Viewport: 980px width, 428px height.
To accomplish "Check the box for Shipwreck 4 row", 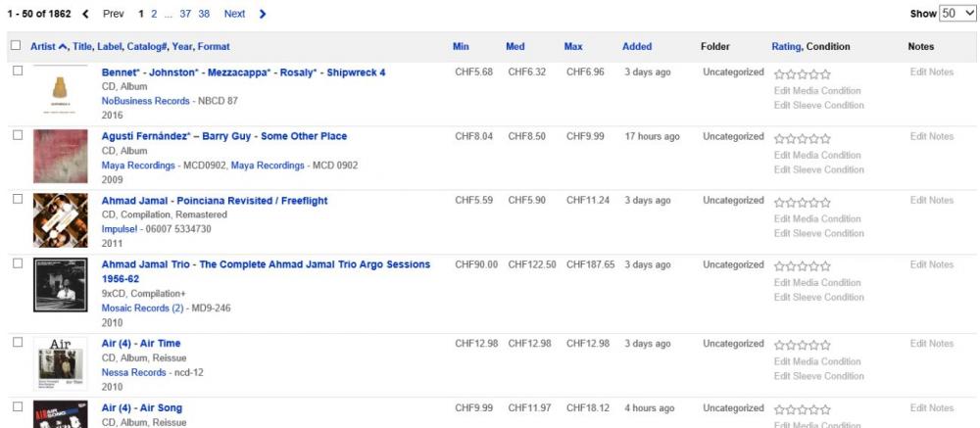I will [15, 71].
